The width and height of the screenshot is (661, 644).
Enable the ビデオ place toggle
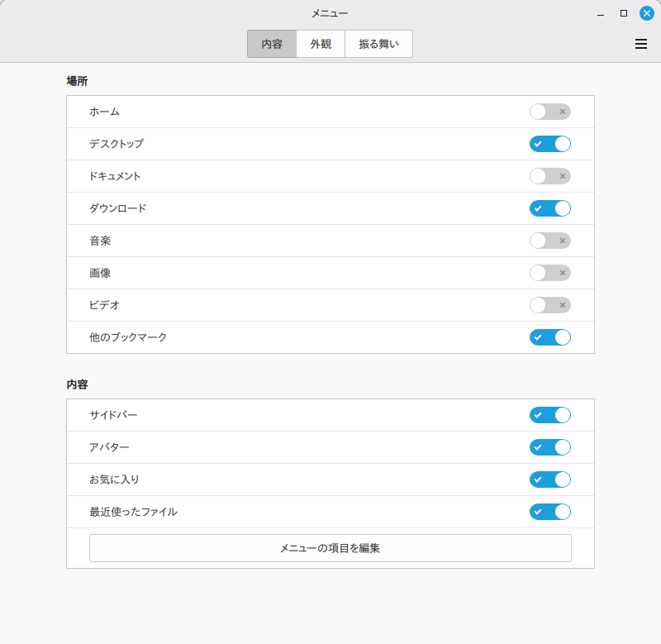click(549, 305)
